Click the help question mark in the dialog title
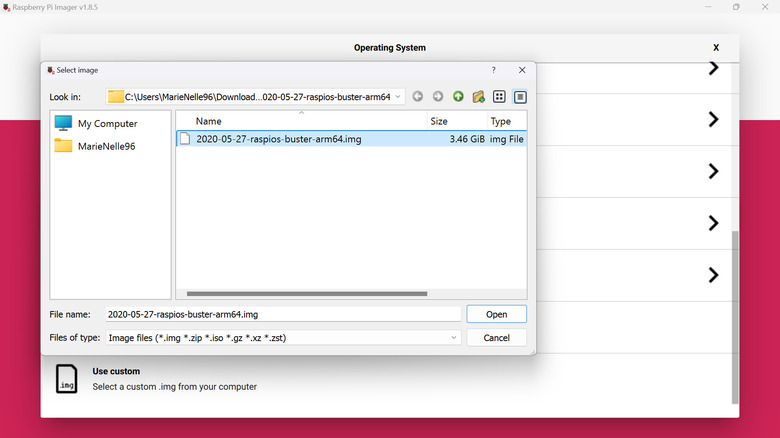Viewport: 780px width, 438px height. pos(493,70)
